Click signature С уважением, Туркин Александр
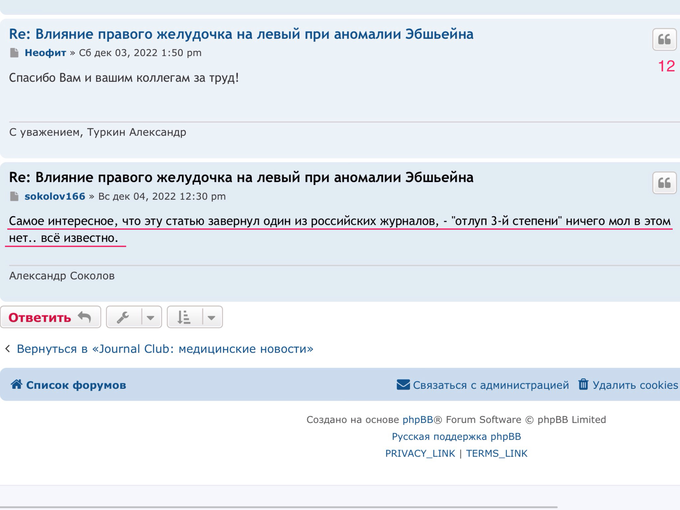This screenshot has width=680, height=510. (98, 132)
